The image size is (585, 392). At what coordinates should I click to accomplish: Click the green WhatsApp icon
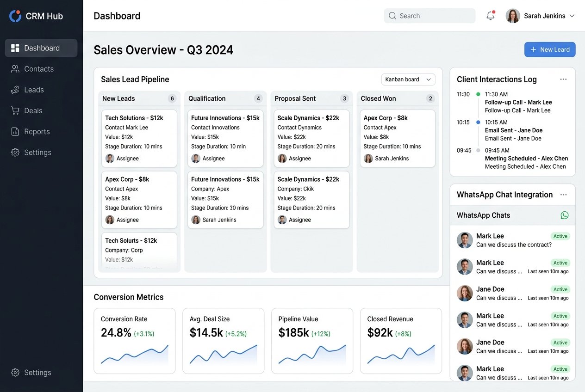565,215
